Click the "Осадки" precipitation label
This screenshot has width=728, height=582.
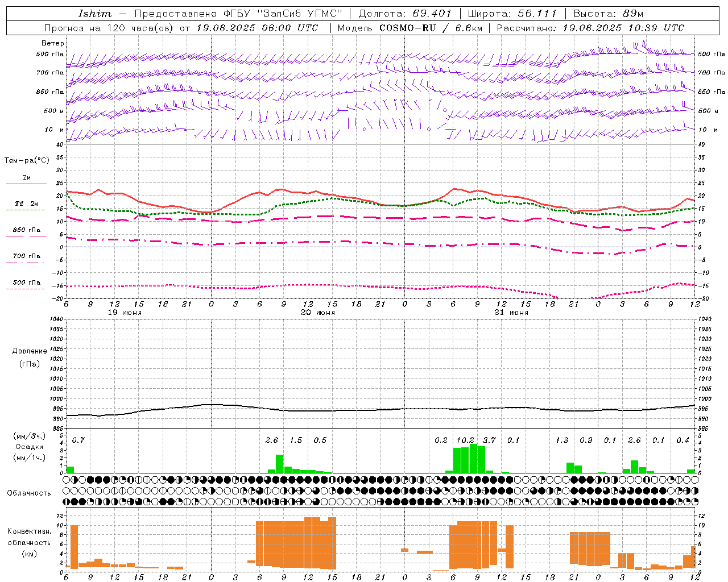(30, 447)
